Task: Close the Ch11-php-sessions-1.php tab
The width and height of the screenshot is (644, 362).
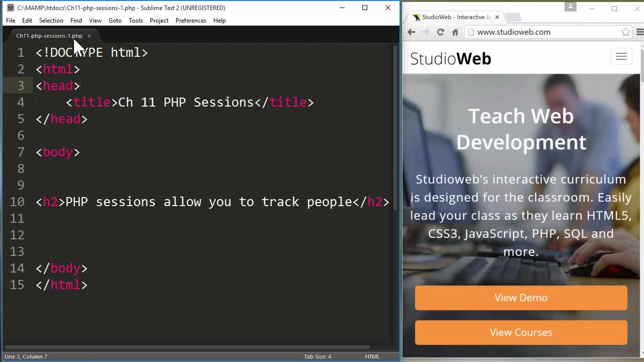Action: coord(89,36)
